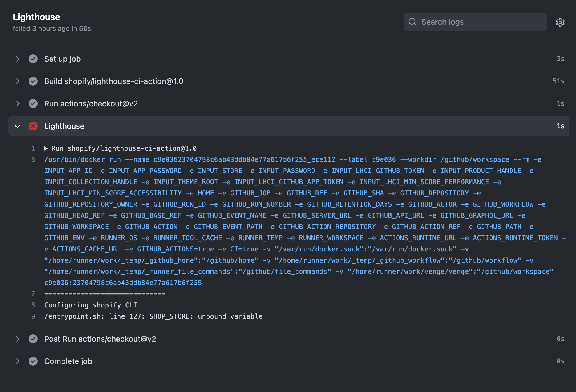Image resolution: width=576 pixels, height=392 pixels.
Task: Open the workflow settings gear
Action: (560, 22)
